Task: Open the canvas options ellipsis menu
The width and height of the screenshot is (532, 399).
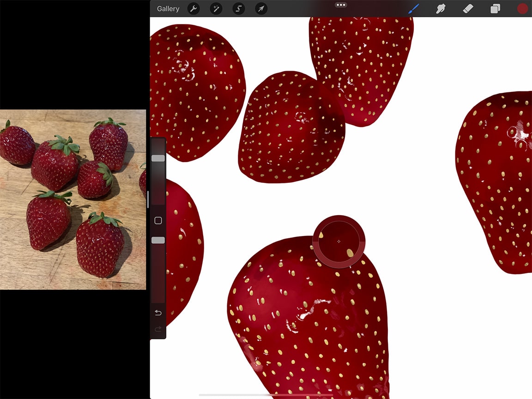Action: click(x=341, y=5)
